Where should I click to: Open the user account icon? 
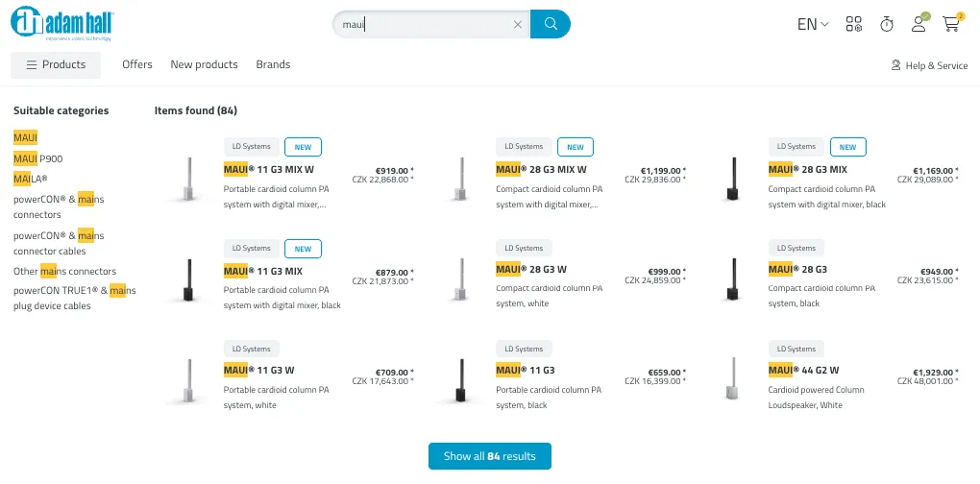(x=919, y=24)
